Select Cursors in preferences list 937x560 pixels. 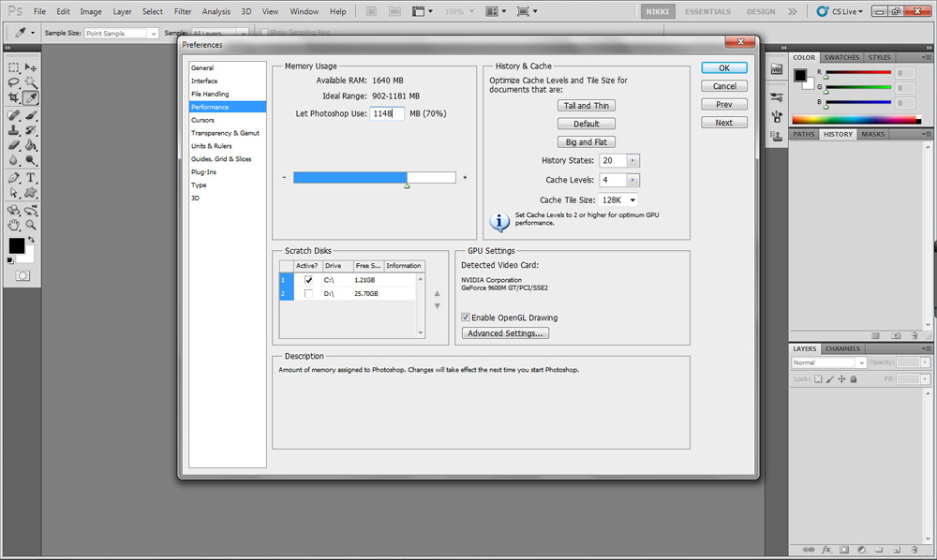tap(202, 120)
